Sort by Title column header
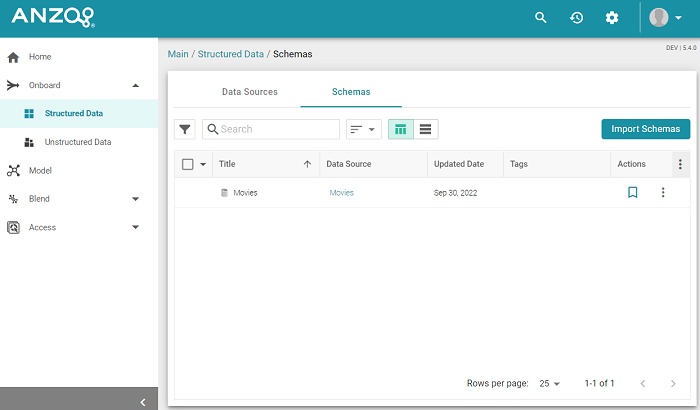 227,164
